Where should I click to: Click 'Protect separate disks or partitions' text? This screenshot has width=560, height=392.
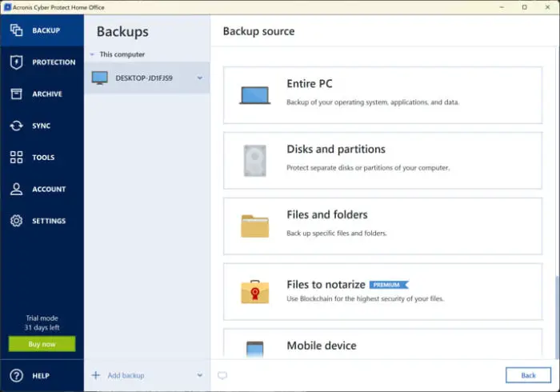pos(368,167)
